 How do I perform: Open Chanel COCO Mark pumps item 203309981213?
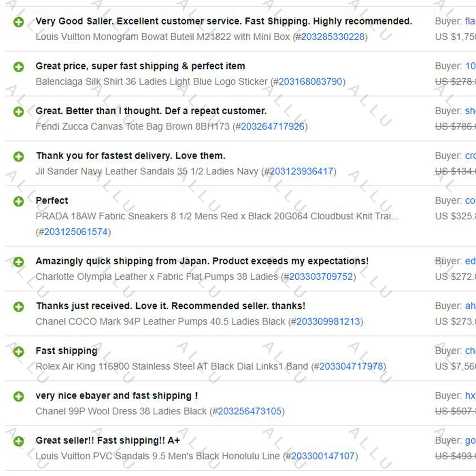pyautogui.click(x=328, y=322)
